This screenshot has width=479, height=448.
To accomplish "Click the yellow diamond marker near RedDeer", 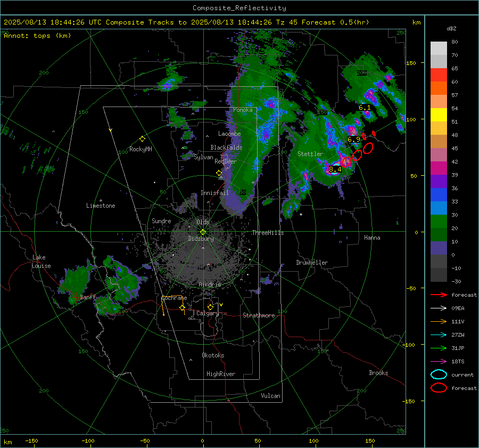I will tap(219, 173).
